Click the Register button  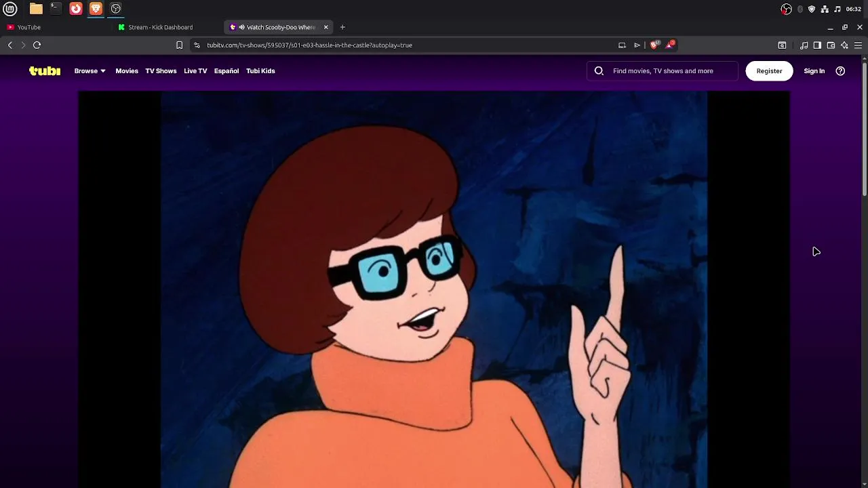coord(769,71)
